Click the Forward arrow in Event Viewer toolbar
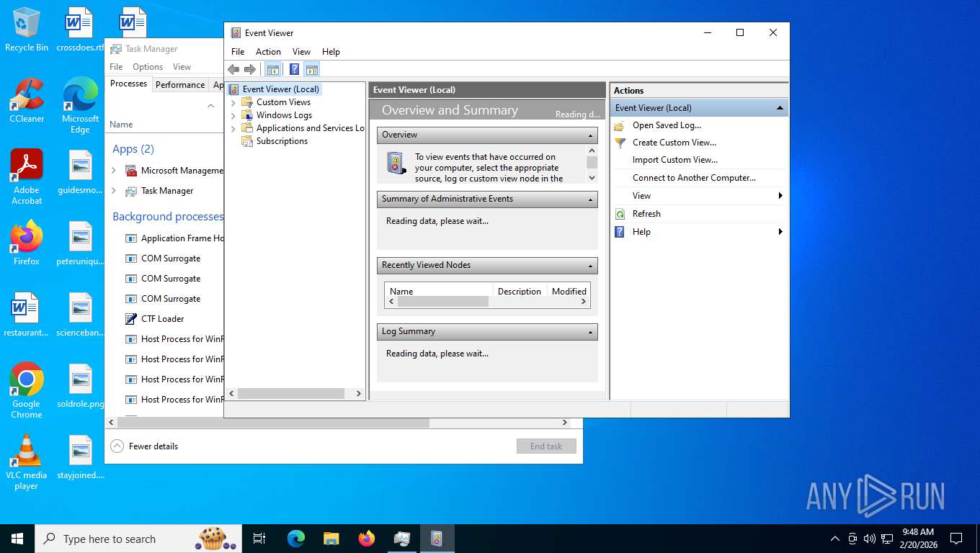Screen dimensions: 980x553 coord(250,69)
